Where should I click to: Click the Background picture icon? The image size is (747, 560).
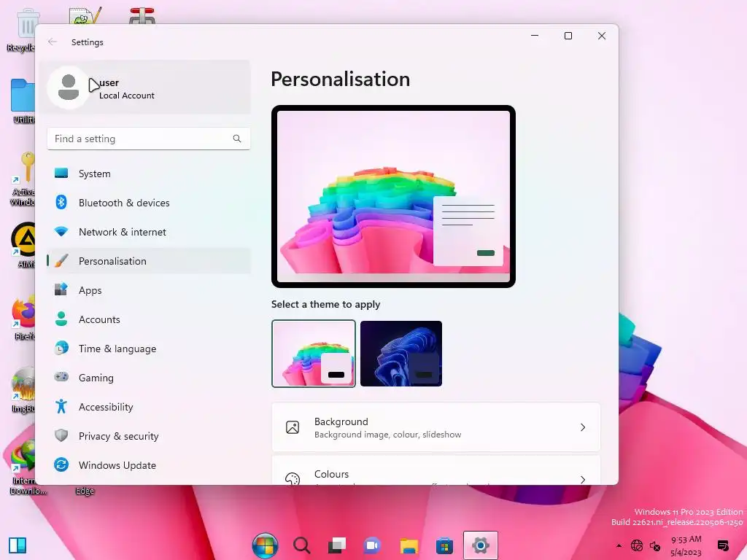point(293,427)
